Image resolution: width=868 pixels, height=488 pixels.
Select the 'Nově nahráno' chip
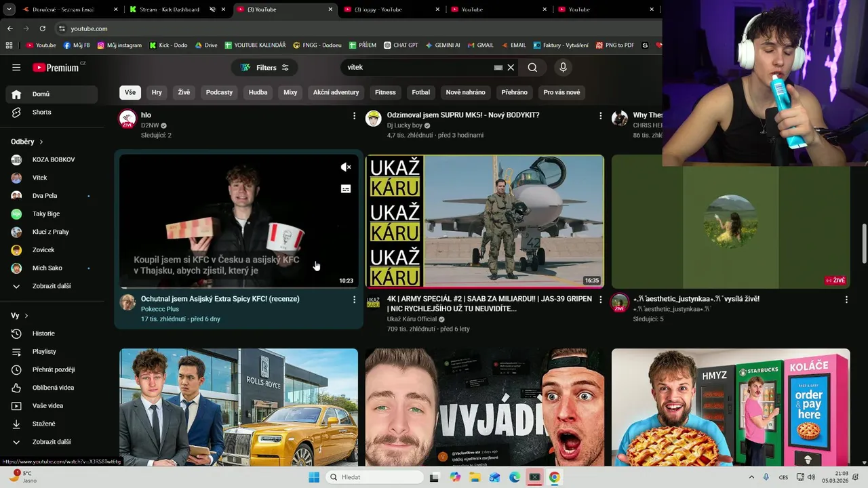point(465,92)
